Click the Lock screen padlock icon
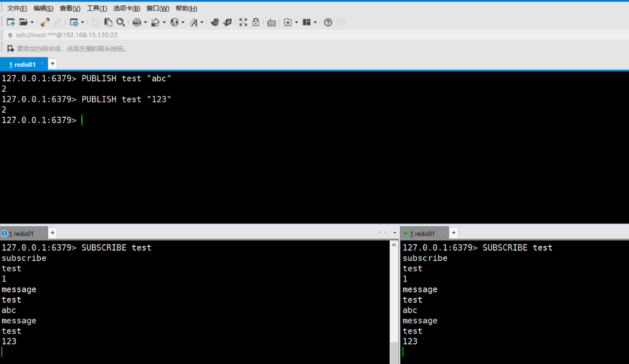The height and width of the screenshot is (364, 629). tap(256, 22)
